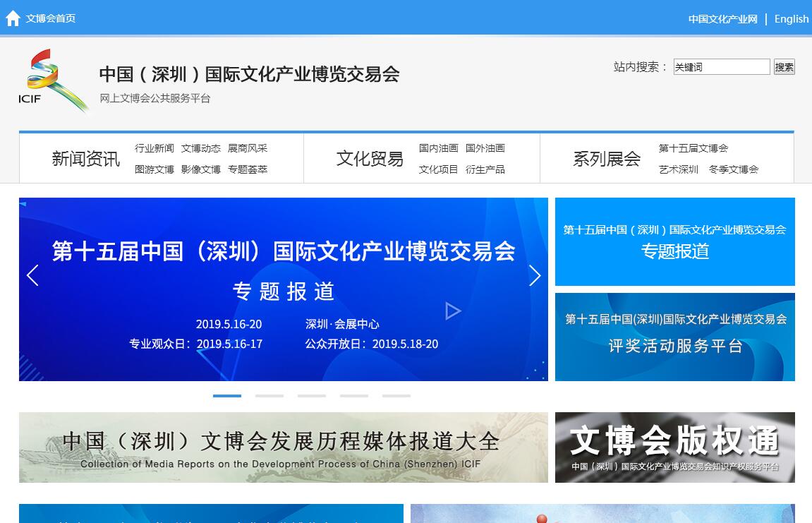Switch to the fifth carousel indicator
This screenshot has height=523, width=812.
[396, 396]
